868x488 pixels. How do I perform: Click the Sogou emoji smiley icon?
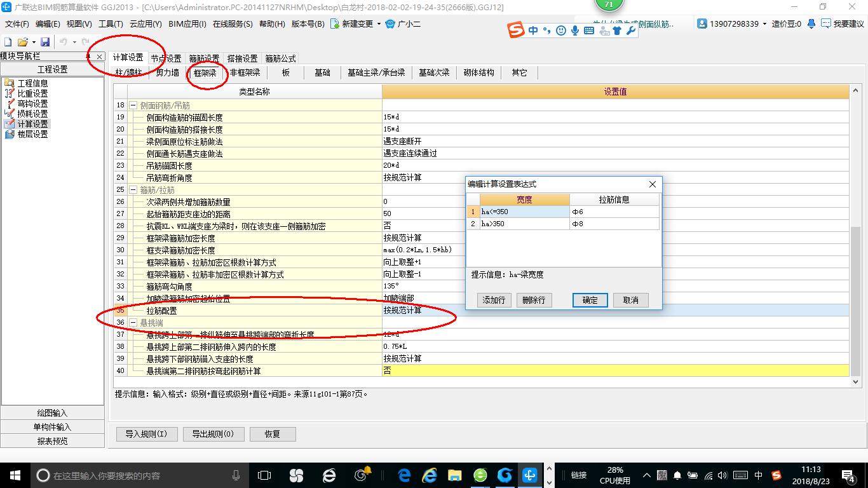561,30
